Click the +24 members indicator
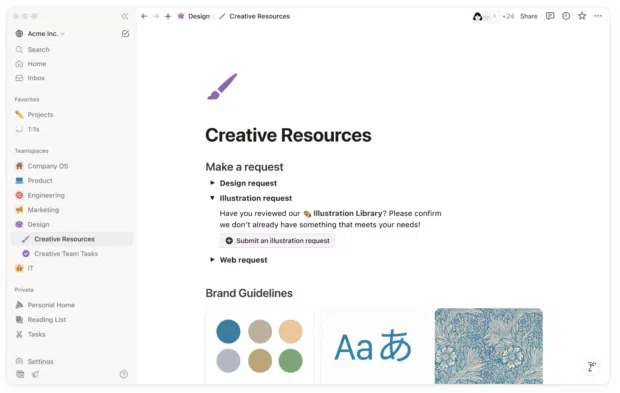Image resolution: width=620 pixels, height=393 pixels. pyautogui.click(x=508, y=16)
